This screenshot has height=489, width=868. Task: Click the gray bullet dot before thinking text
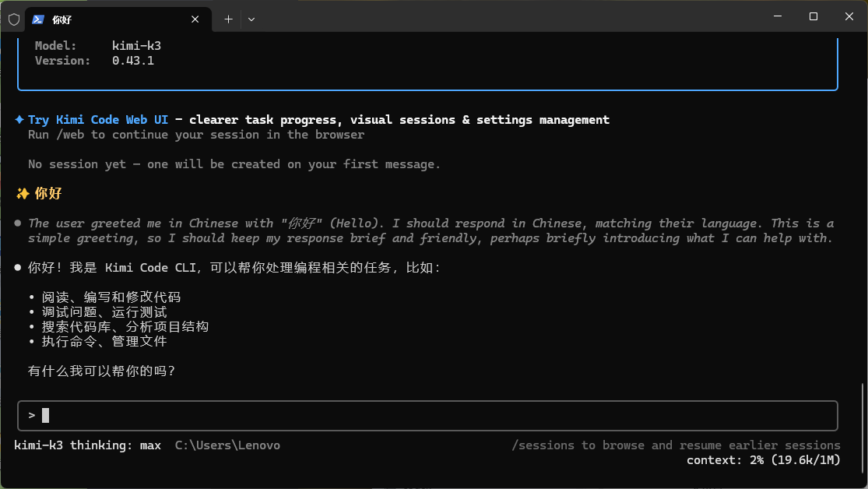click(18, 223)
